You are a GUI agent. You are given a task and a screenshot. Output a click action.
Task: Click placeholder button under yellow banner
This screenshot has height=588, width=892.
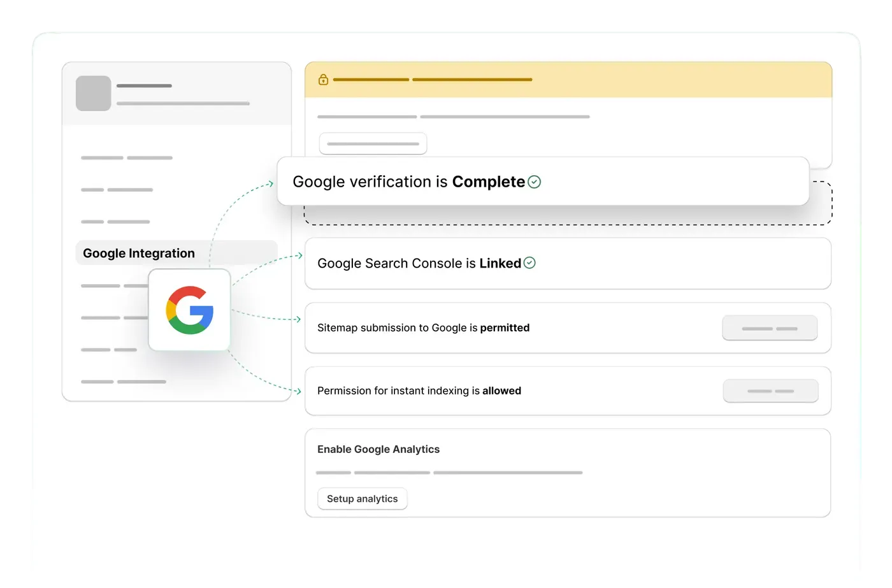tap(373, 144)
